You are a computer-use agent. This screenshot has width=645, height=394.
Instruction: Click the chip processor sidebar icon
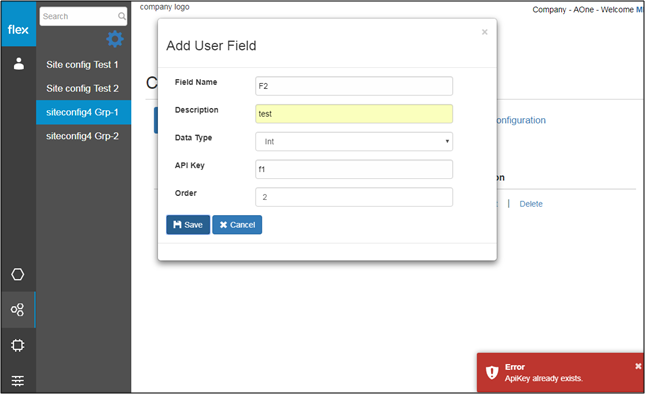click(x=18, y=345)
